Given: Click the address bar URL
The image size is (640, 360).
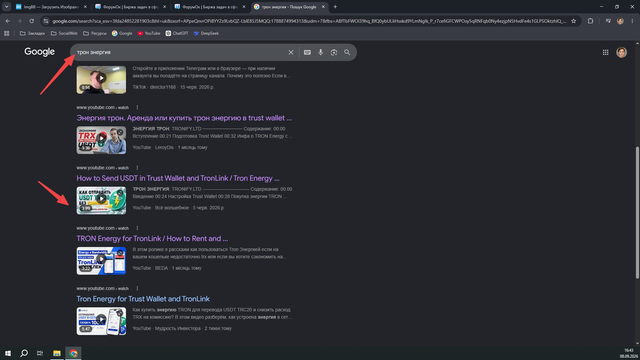Looking at the screenshot, I should click(x=309, y=21).
